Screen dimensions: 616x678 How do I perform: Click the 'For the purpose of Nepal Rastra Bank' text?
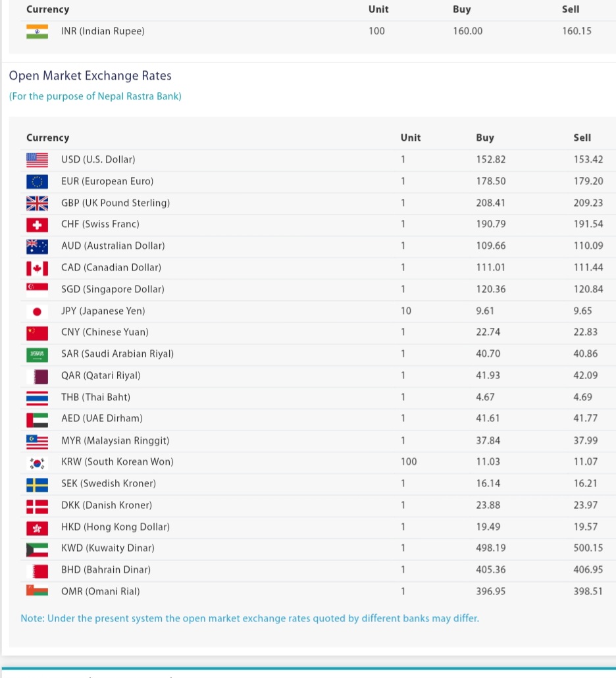[95, 96]
